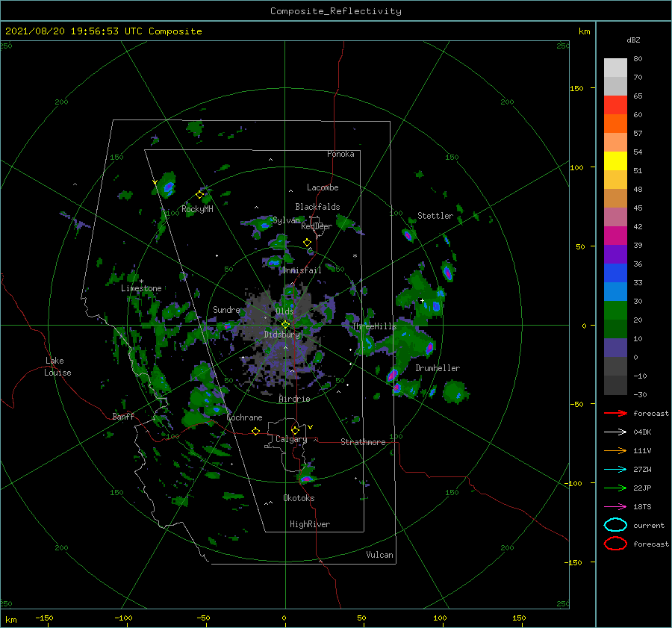Click the dBZ legend heading

[x=633, y=40]
